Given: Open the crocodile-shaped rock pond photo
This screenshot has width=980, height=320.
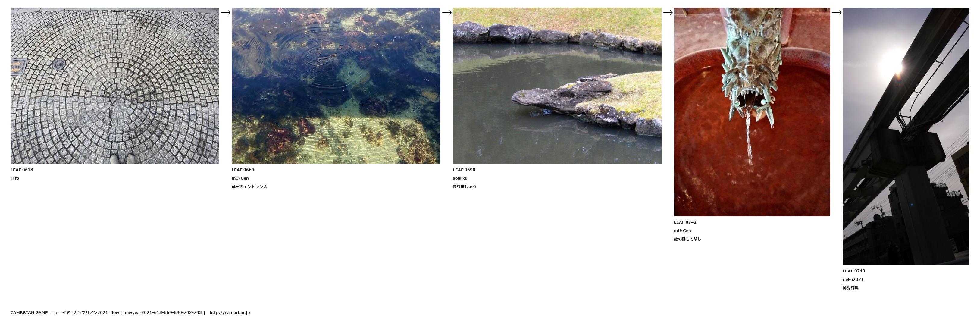Looking at the screenshot, I should 557,86.
